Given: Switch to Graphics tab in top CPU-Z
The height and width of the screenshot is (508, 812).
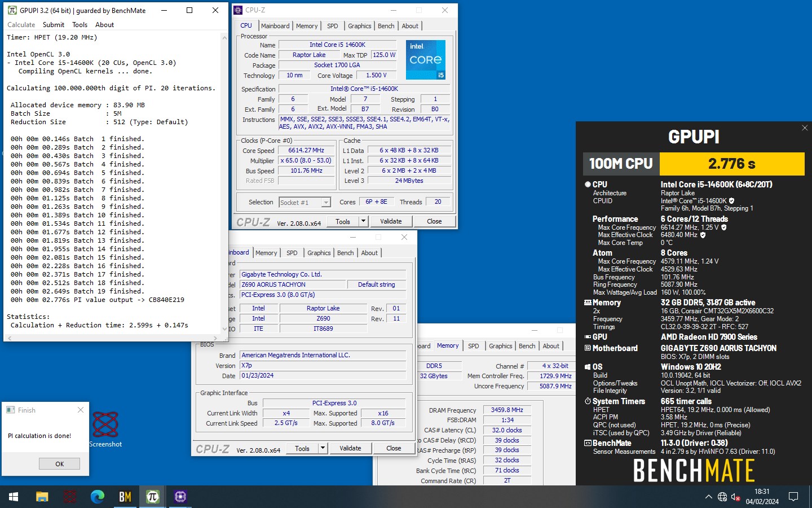Looking at the screenshot, I should click(360, 26).
